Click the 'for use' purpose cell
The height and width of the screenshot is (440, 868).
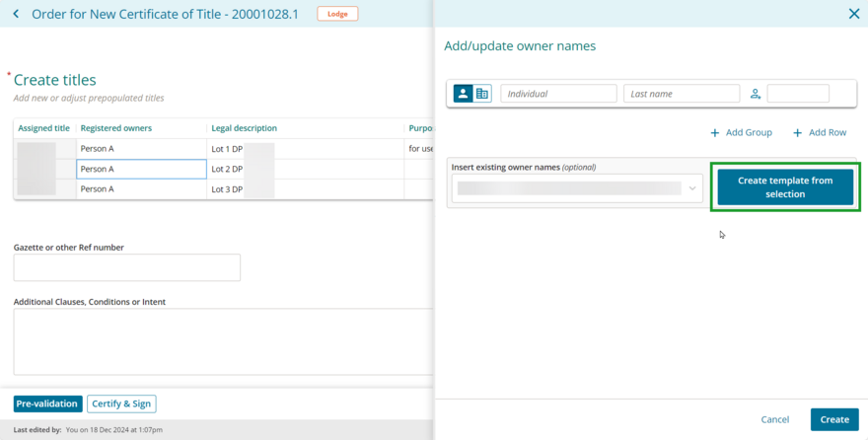(x=419, y=149)
